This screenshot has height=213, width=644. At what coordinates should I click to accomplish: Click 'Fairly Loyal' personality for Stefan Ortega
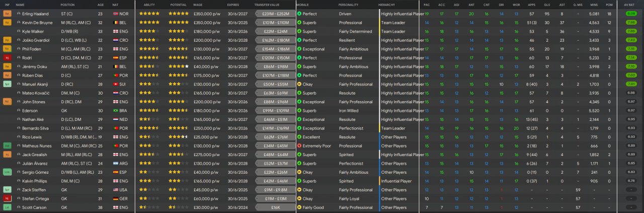(x=350, y=199)
